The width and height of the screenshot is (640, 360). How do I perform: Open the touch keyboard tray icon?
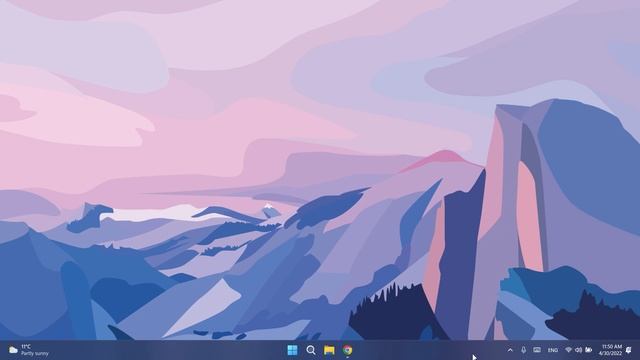click(x=537, y=350)
